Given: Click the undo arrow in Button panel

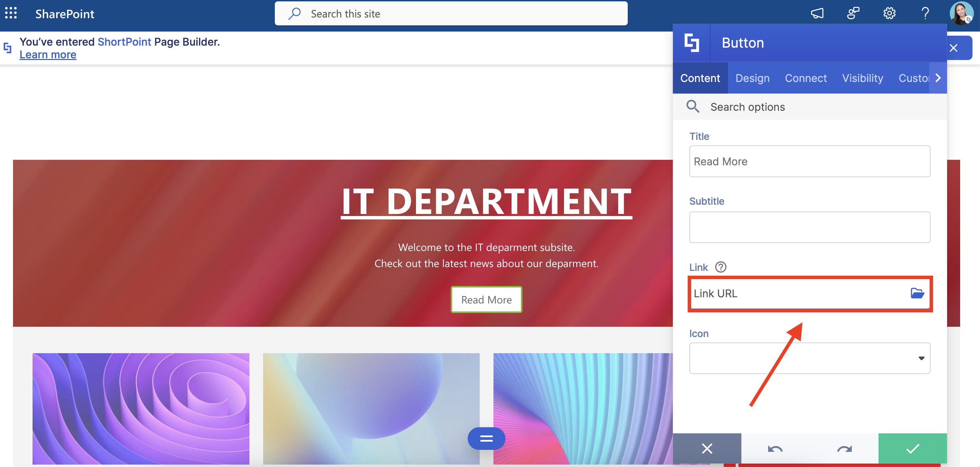Looking at the screenshot, I should (x=775, y=449).
